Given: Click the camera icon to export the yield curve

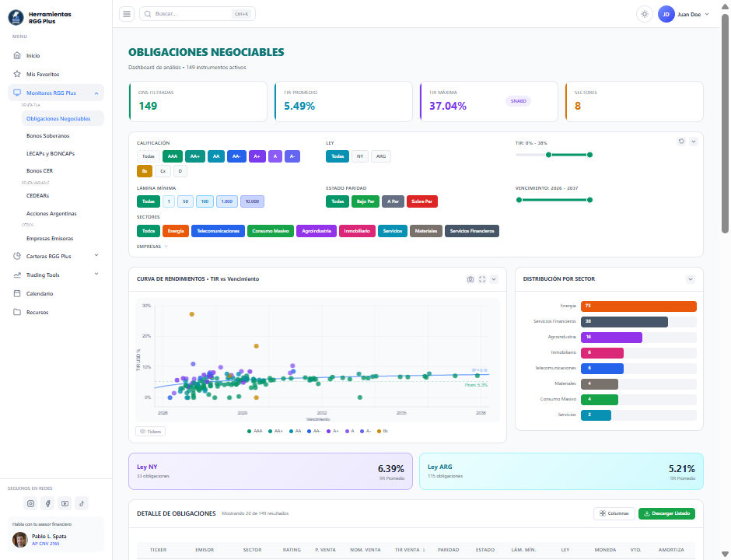Looking at the screenshot, I should pyautogui.click(x=470, y=279).
